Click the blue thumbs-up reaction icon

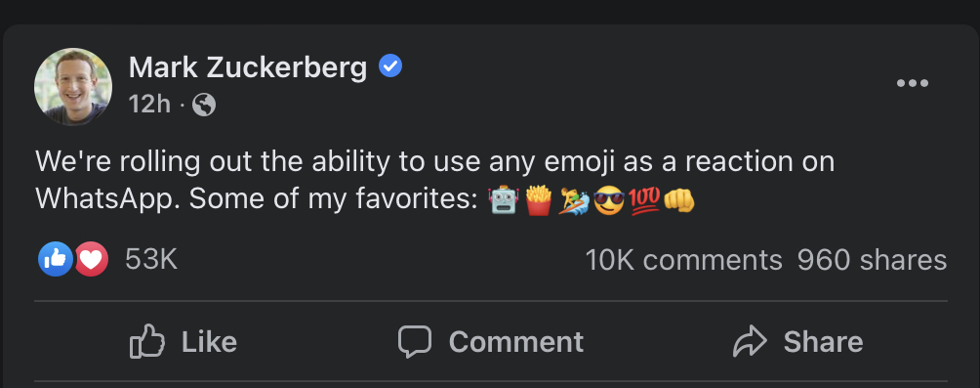coord(56,259)
